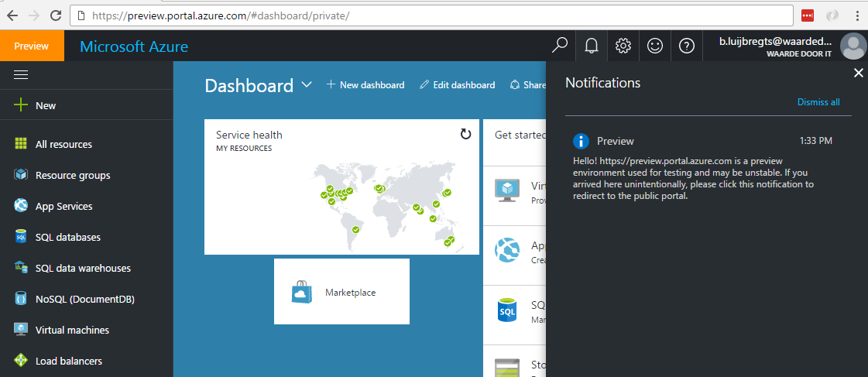
Task: Click the Get started tile heading
Action: pyautogui.click(x=520, y=135)
